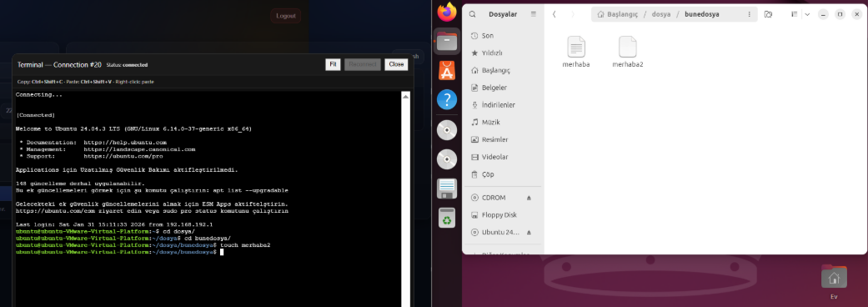
Task: Select the merhaba file
Action: pos(575,52)
